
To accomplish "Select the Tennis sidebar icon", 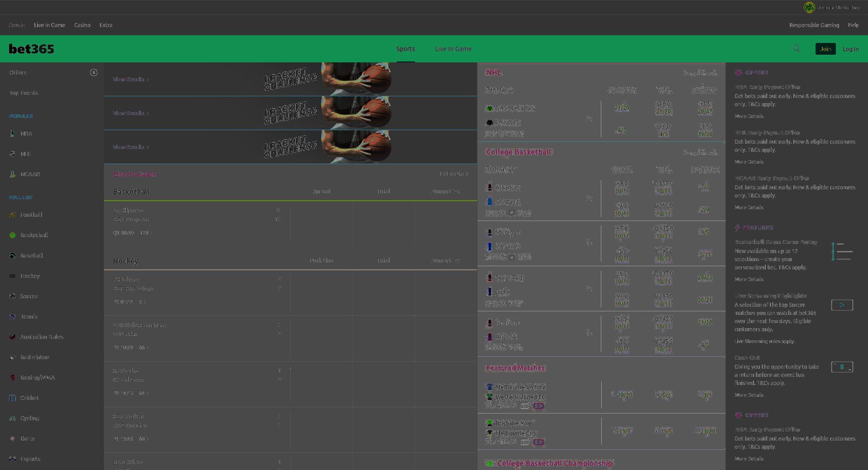I will 13,316.
